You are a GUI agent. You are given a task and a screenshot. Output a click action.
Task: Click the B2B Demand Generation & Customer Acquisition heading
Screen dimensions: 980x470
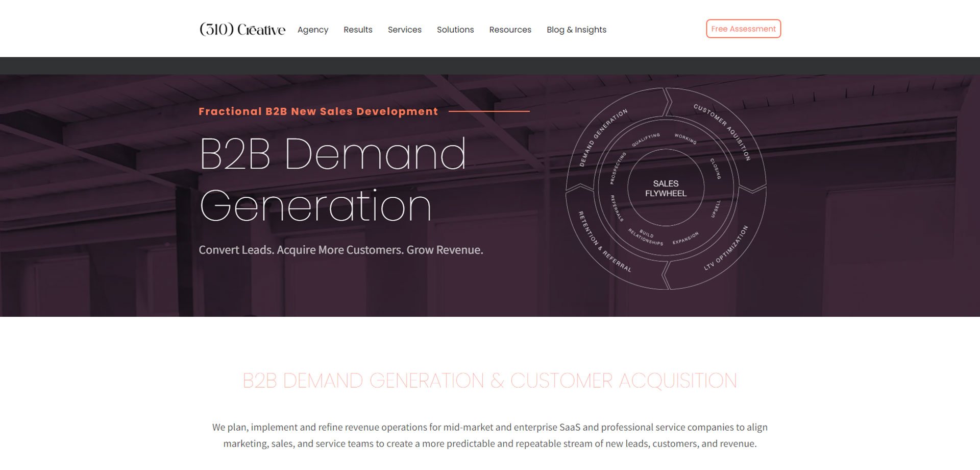(x=489, y=381)
